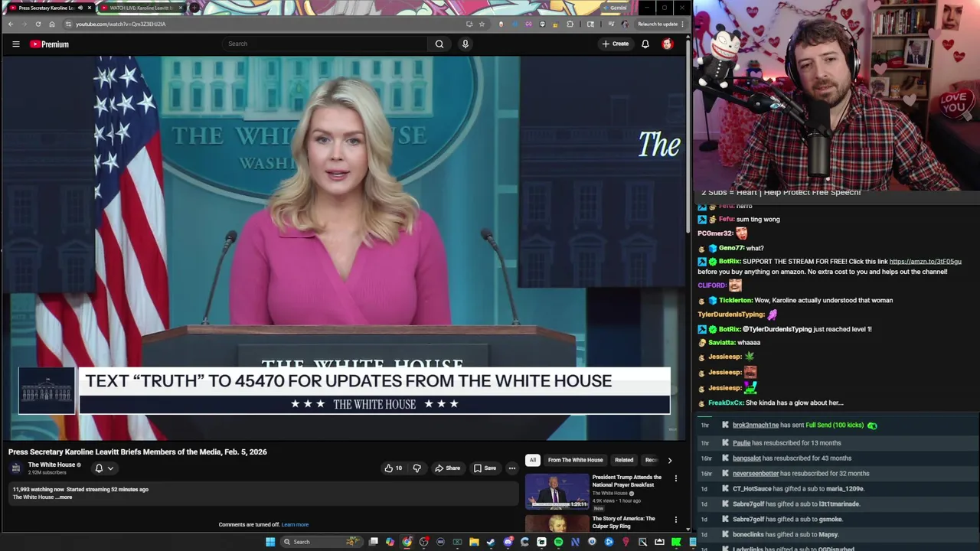980x551 pixels.
Task: Open the video's more actions ellipsis
Action: click(x=512, y=468)
